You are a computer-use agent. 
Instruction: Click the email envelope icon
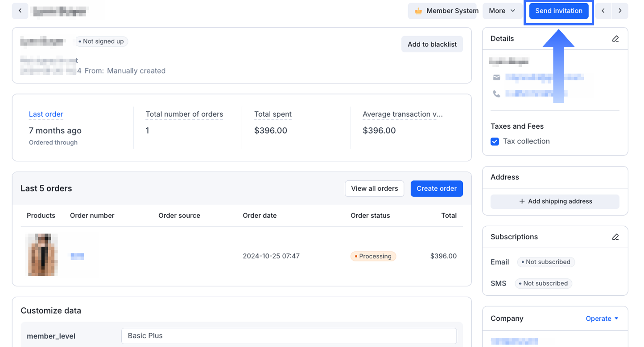(496, 78)
